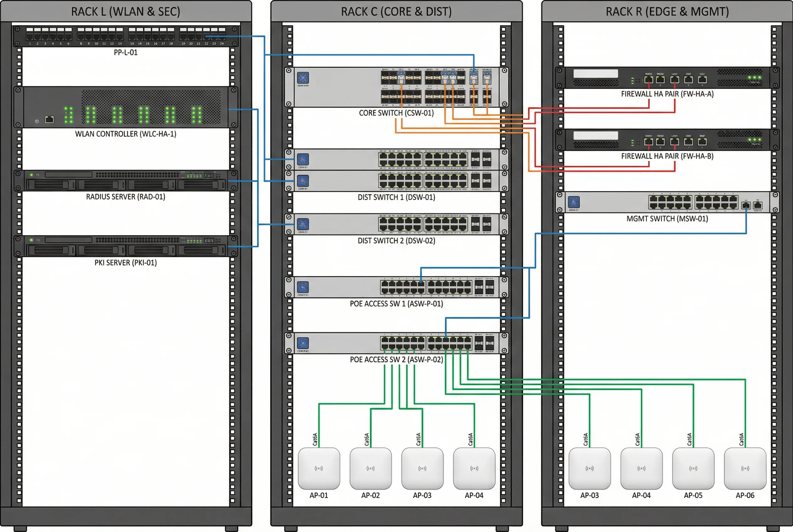Click the PKI SERVER (PKI-01) label
The image size is (793, 532).
125,263
